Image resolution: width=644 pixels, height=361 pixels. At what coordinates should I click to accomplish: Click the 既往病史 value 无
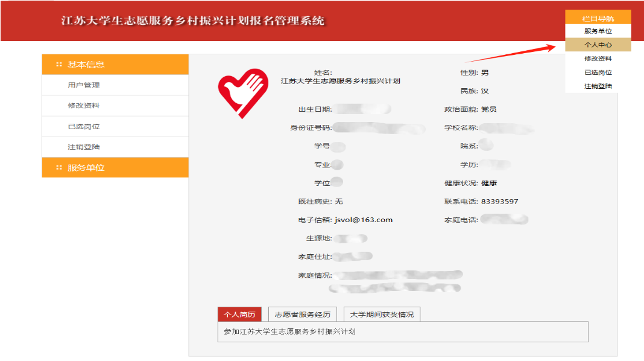(x=339, y=202)
